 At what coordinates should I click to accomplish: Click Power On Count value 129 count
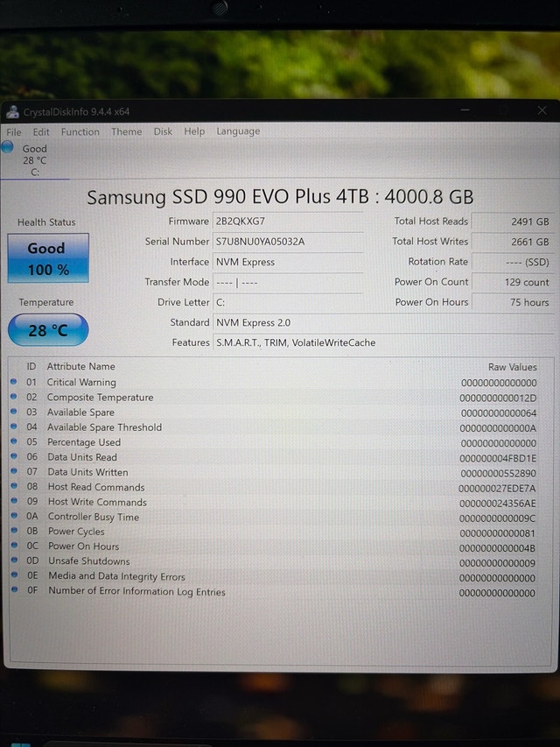pos(513,283)
